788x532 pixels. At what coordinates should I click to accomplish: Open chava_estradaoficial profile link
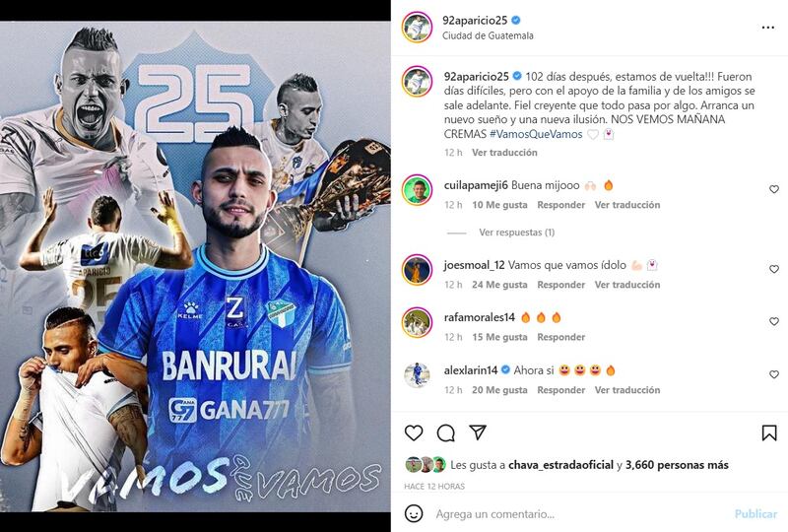tap(560, 465)
